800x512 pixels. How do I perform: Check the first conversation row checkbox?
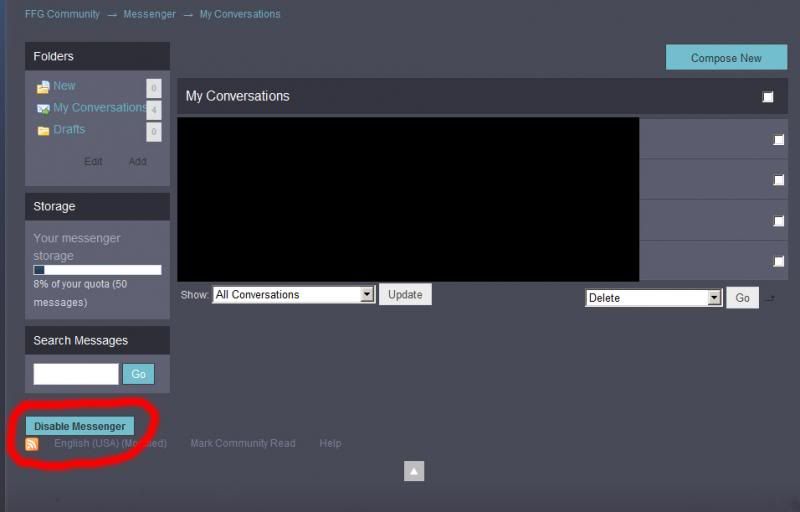pyautogui.click(x=778, y=140)
